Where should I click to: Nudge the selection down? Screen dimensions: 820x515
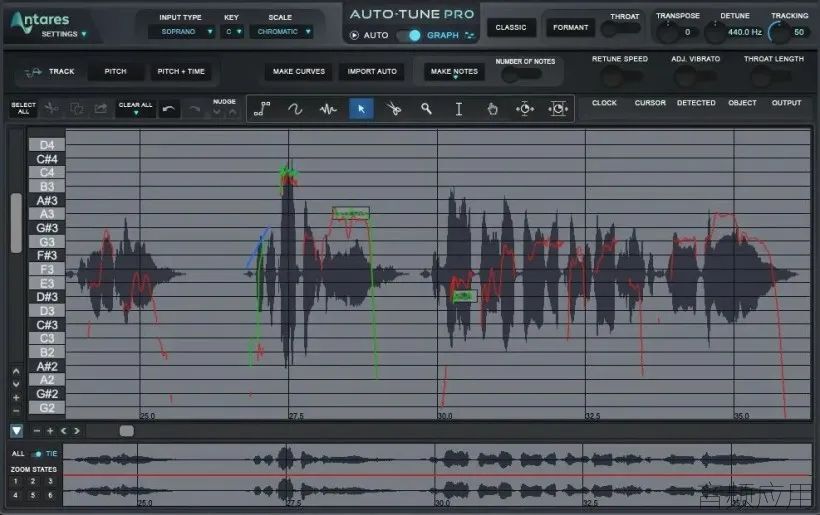tap(217, 112)
